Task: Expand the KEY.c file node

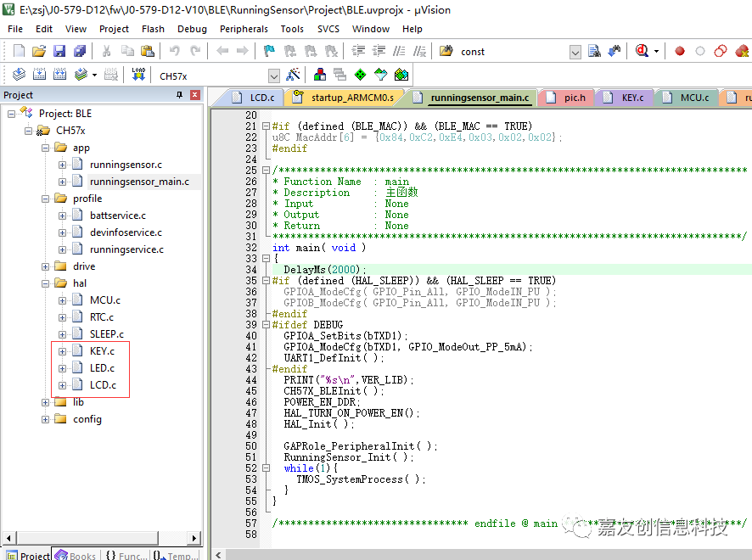Action: point(62,351)
